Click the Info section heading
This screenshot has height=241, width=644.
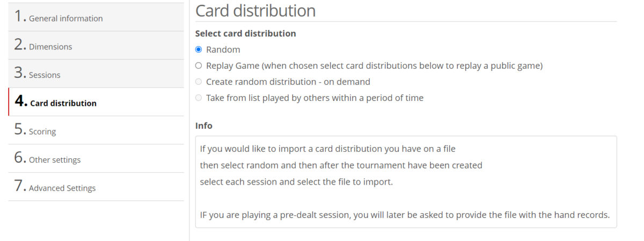pyautogui.click(x=203, y=126)
